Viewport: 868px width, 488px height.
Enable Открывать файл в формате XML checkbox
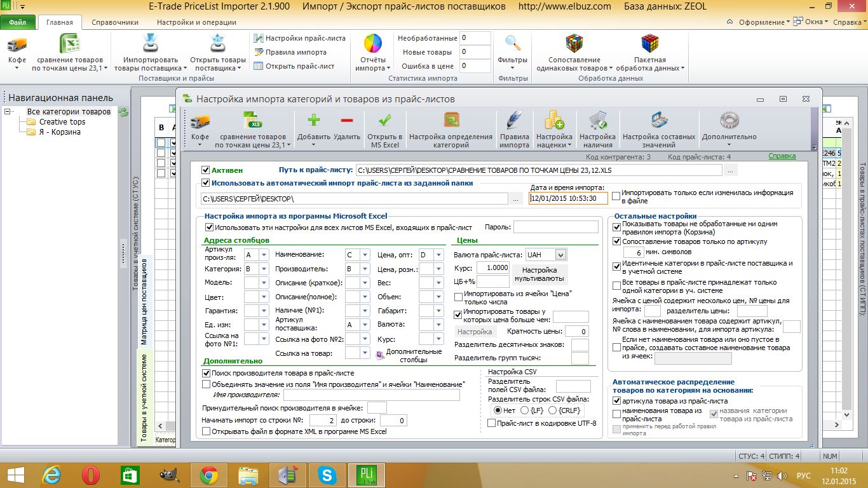206,431
